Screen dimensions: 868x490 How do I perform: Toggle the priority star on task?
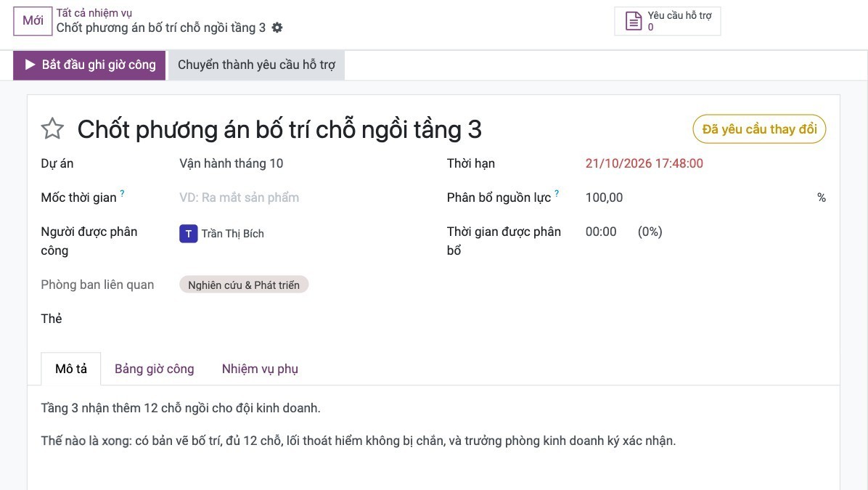[x=52, y=129]
